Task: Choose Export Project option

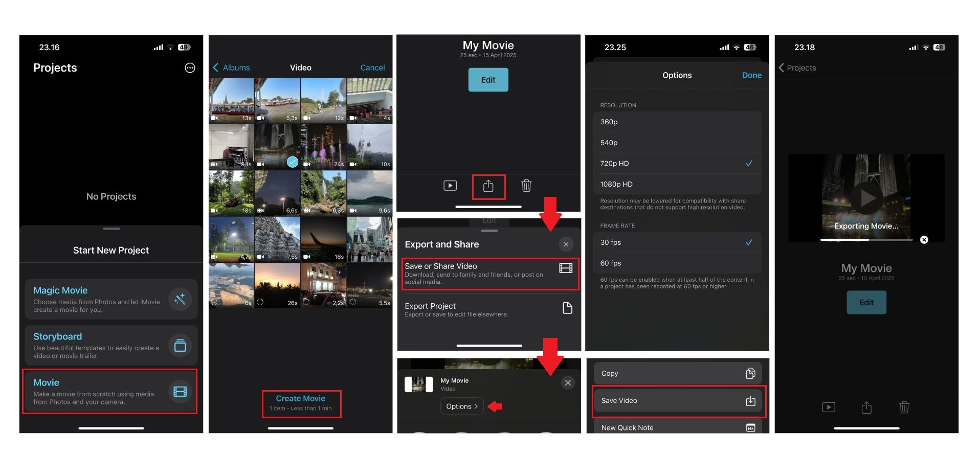Action: 489,309
